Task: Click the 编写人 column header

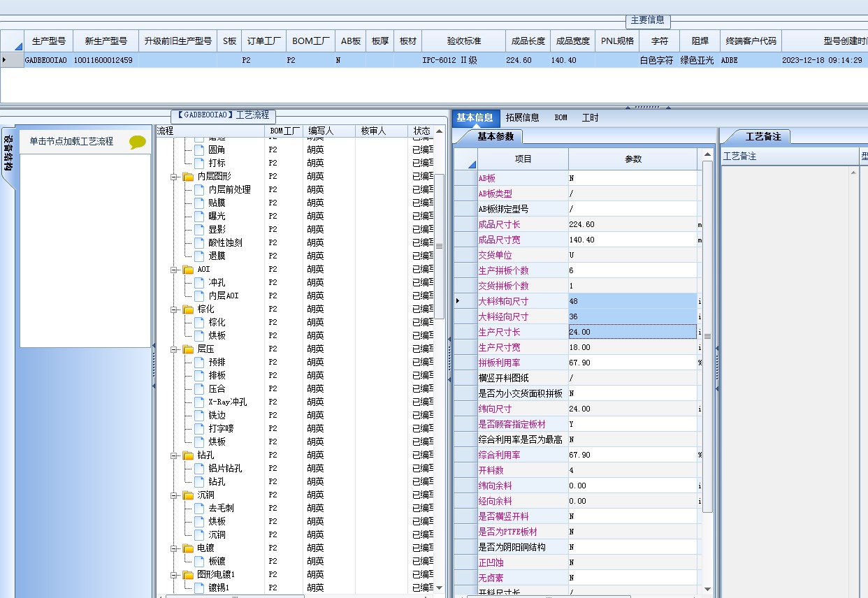Action: pos(321,131)
